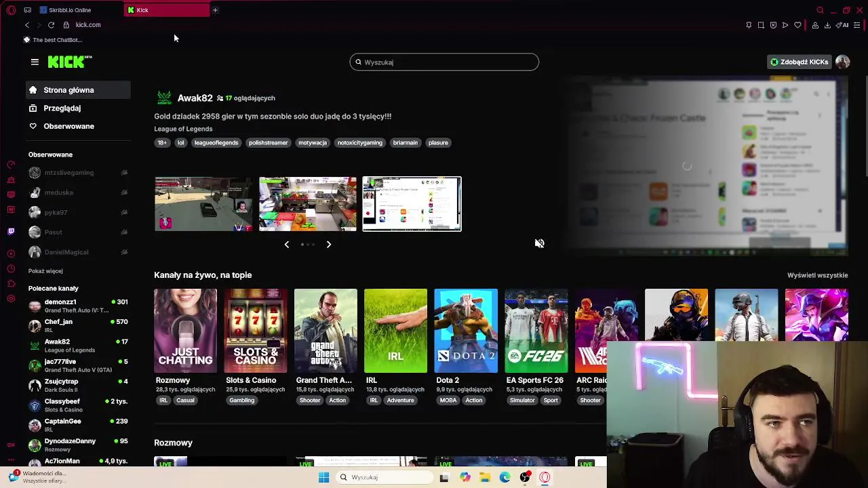Show site security lock info
Viewport: 868px width, 488px height.
pyautogui.click(x=66, y=25)
